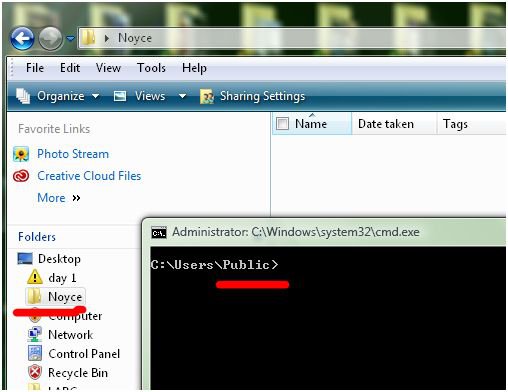Click the Sharing Settings people icon
The width and height of the screenshot is (508, 392).
(207, 97)
